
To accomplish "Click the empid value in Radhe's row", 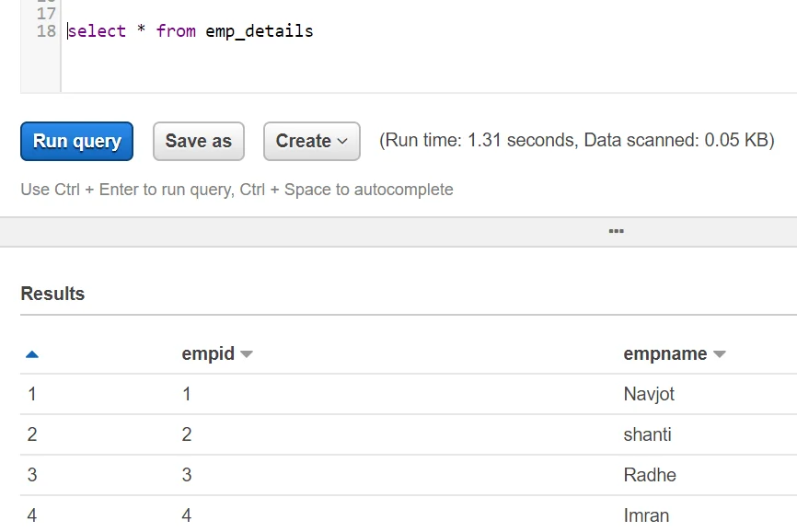I will click(x=187, y=475).
